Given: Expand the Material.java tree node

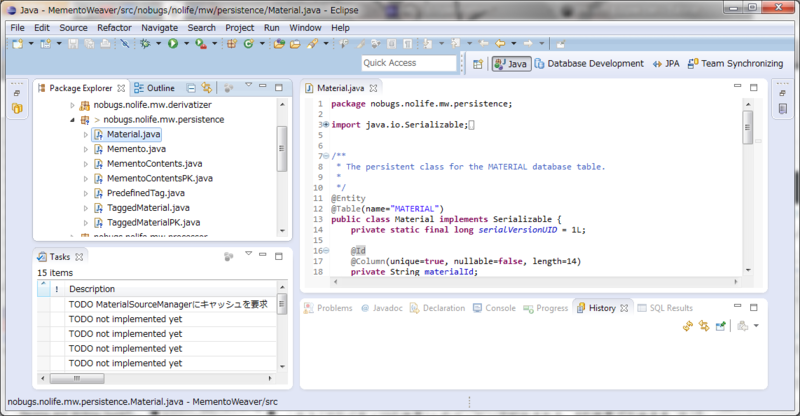Looking at the screenshot, I should [x=86, y=135].
